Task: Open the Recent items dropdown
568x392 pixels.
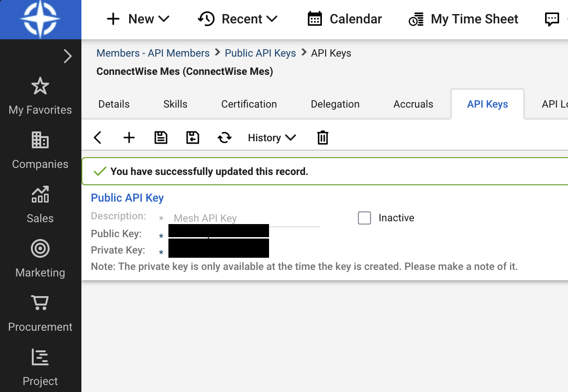Action: tap(238, 19)
